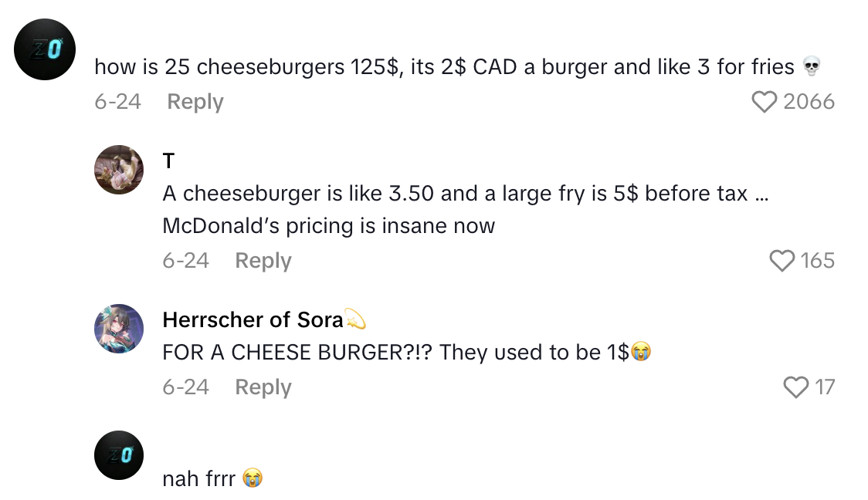Screen dimensions: 868x500
Task: Open Z0's profile avatar at top
Action: (x=44, y=49)
